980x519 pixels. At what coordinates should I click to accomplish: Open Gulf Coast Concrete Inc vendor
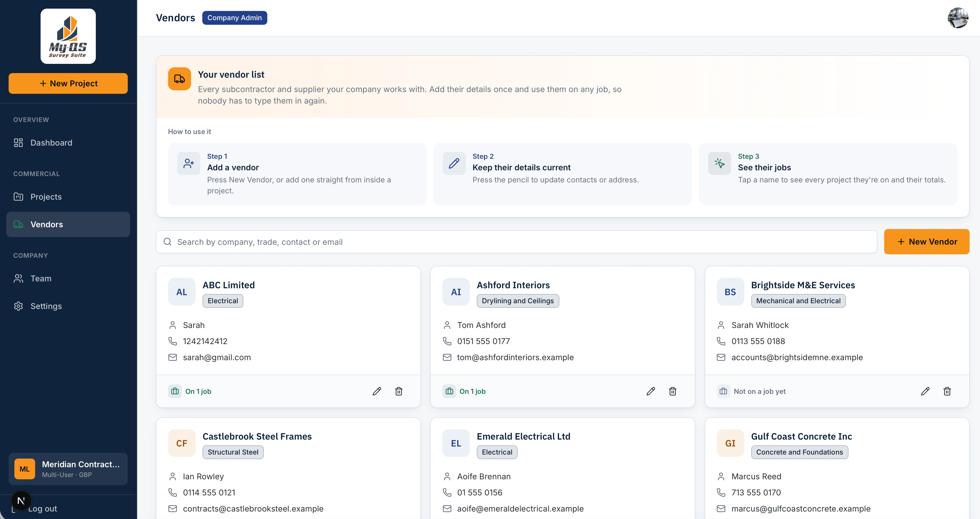pos(801,436)
